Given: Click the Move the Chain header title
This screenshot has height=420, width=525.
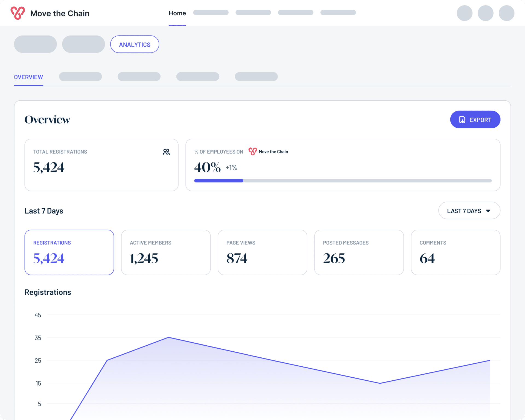Looking at the screenshot, I should [60, 13].
